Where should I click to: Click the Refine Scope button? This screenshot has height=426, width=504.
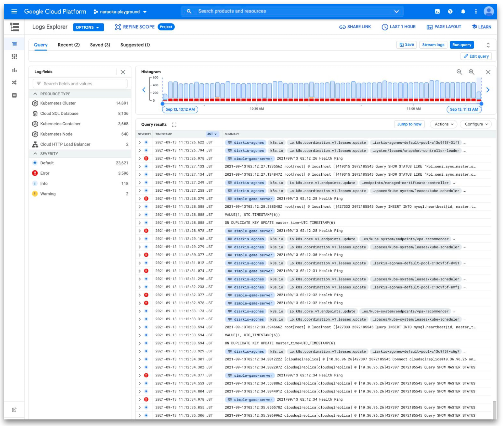point(135,27)
